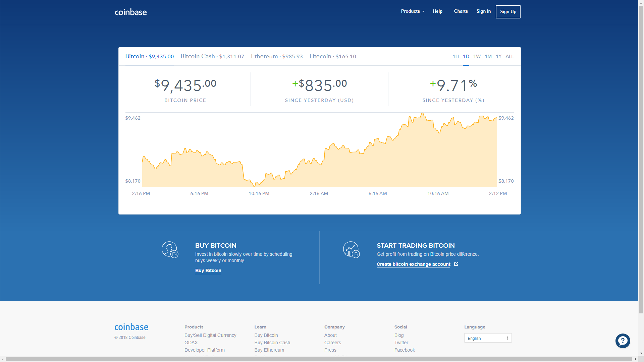This screenshot has height=362, width=644.
Task: Select 1Y chart range
Action: [499, 56]
